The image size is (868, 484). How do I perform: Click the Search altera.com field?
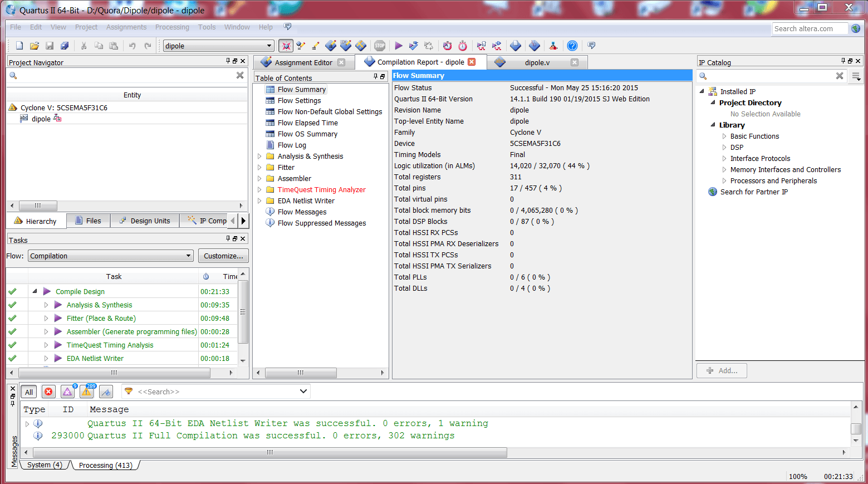point(810,28)
